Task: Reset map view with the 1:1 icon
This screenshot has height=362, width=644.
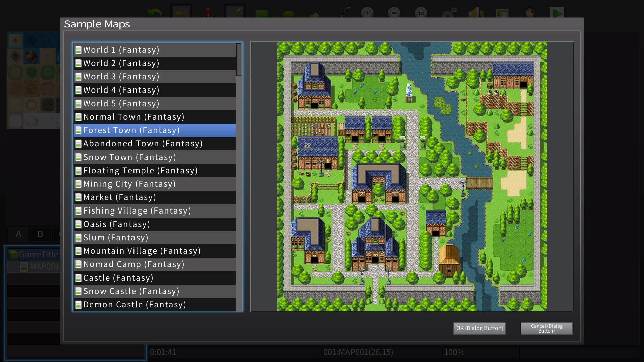Action: 420,13
